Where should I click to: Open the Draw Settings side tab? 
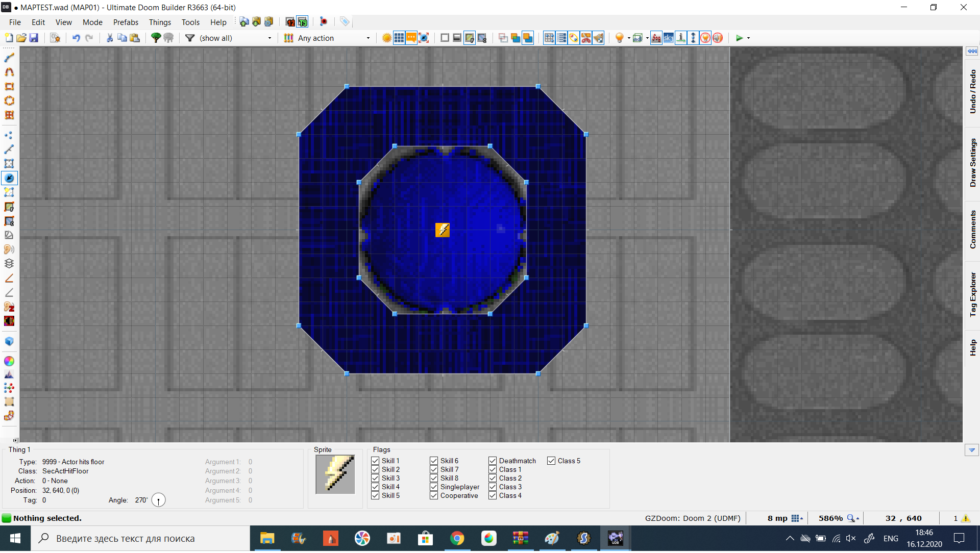point(973,163)
